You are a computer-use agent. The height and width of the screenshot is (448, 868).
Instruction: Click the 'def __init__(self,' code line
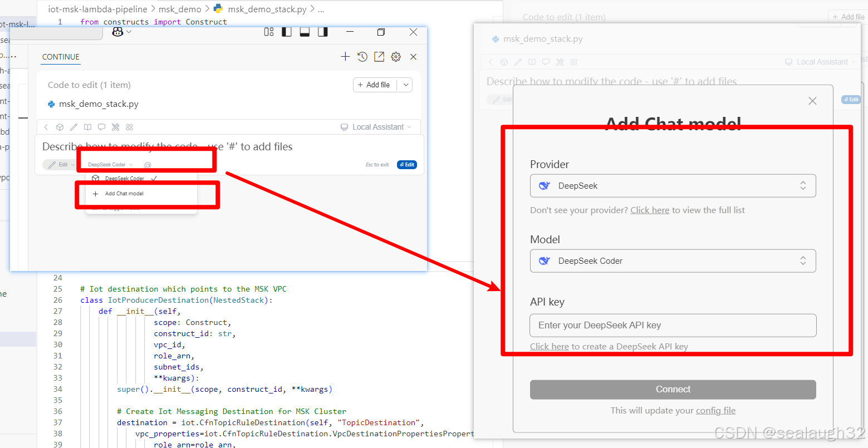point(140,311)
